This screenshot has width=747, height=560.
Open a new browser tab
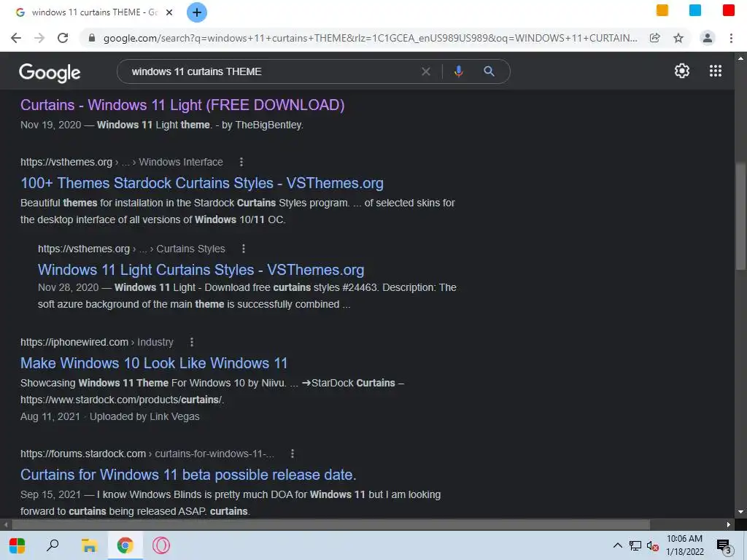pos(197,12)
